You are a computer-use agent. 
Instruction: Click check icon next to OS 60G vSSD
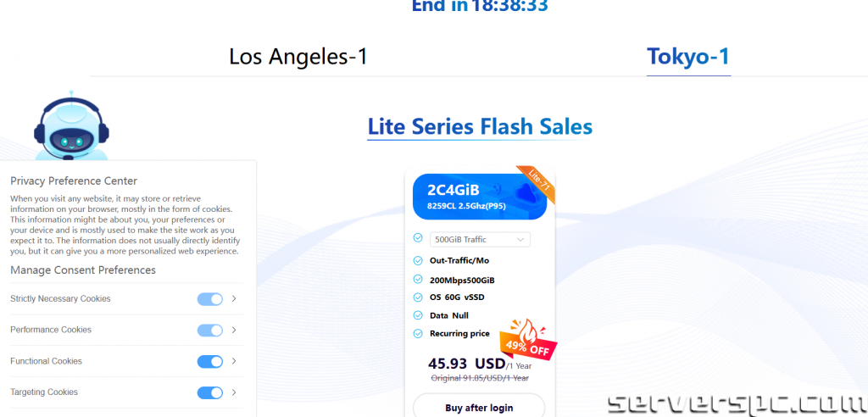click(x=417, y=297)
